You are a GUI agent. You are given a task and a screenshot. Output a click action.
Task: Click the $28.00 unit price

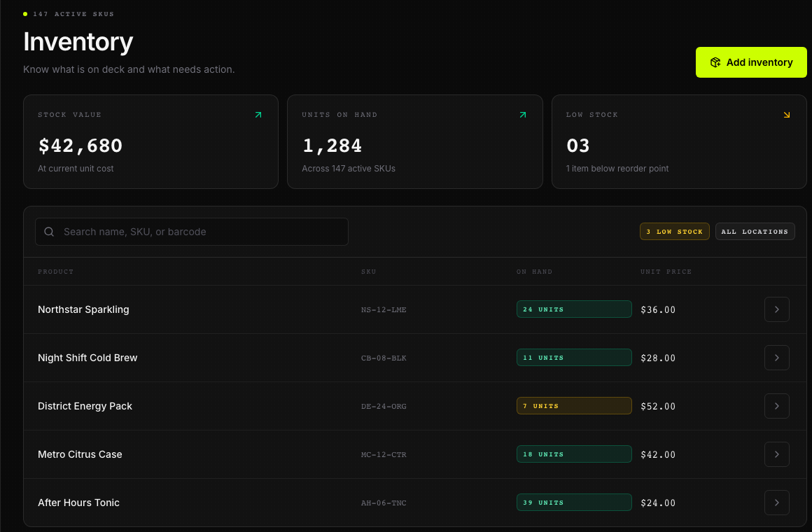pos(658,358)
